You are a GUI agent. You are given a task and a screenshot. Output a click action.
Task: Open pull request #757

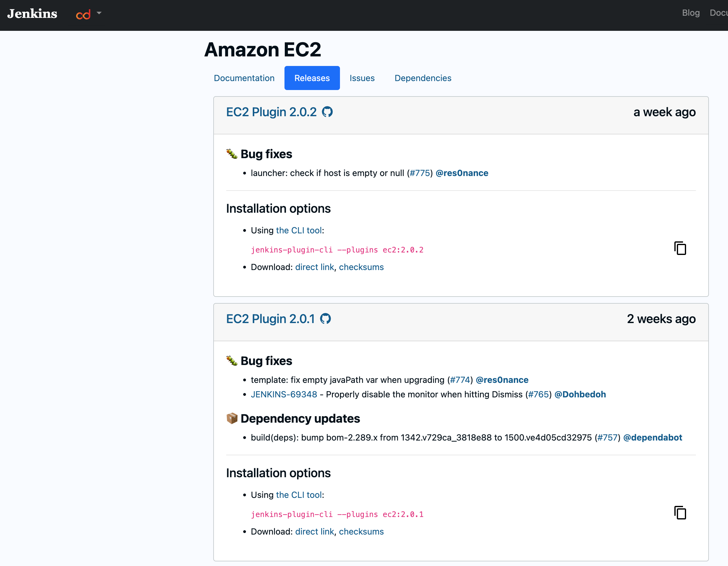(608, 437)
